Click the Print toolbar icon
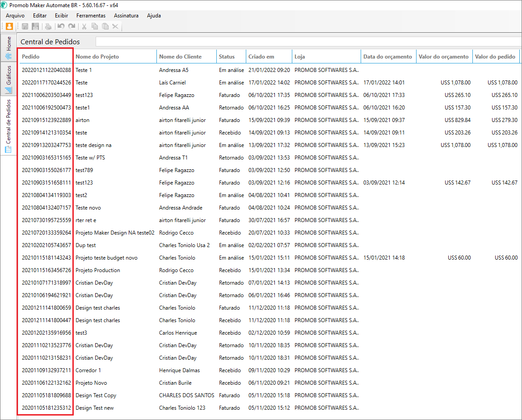This screenshot has width=522, height=420. pyautogui.click(x=48, y=26)
